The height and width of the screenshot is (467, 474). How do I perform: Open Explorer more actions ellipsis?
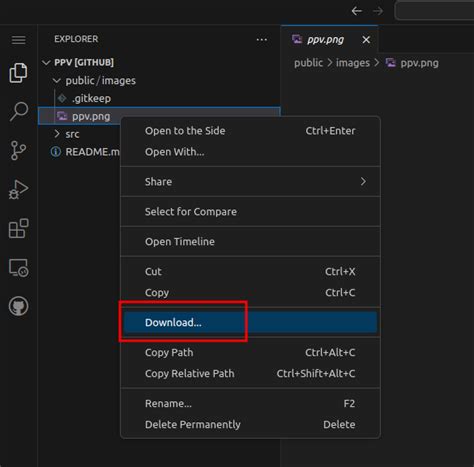(x=262, y=40)
